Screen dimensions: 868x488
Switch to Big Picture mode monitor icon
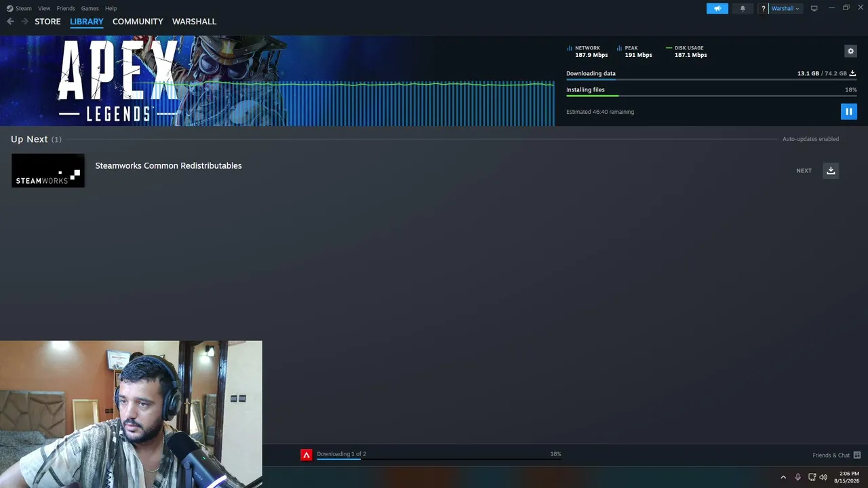point(814,8)
